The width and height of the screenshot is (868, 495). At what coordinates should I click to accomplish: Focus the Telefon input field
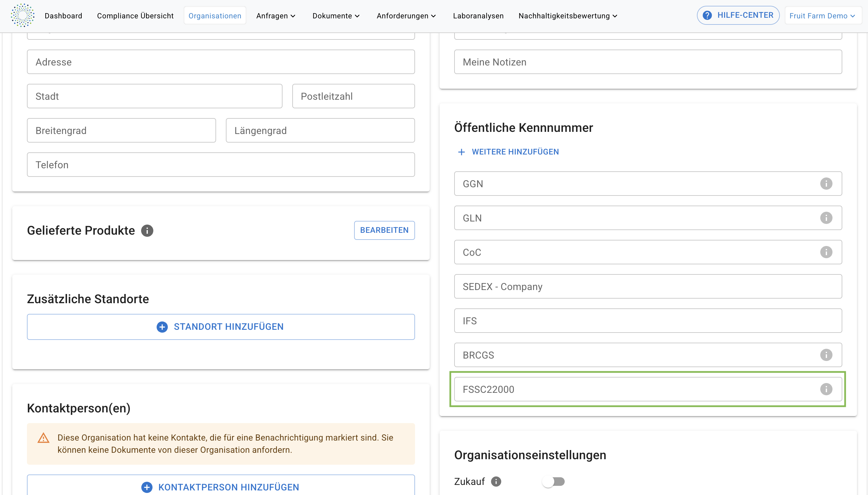[x=221, y=165]
